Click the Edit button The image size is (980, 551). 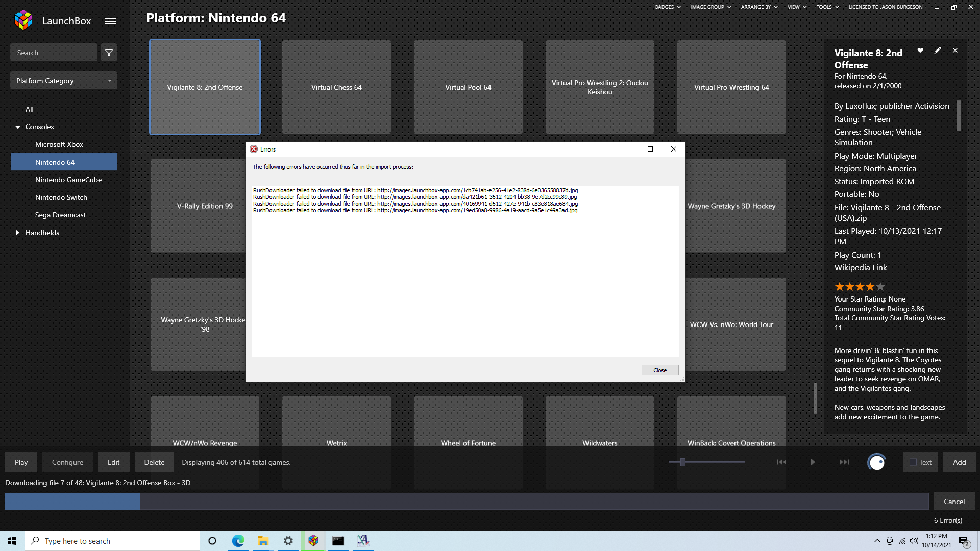pyautogui.click(x=113, y=462)
